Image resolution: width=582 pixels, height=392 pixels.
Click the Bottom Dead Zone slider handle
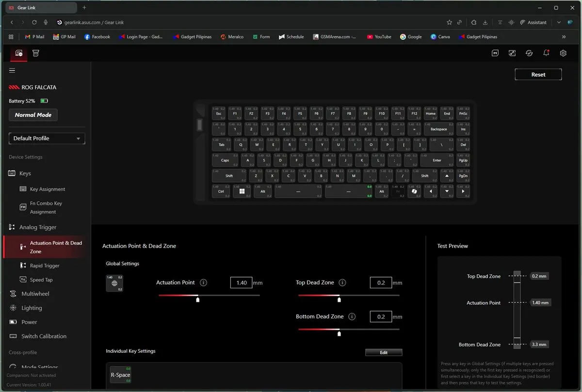pyautogui.click(x=339, y=333)
